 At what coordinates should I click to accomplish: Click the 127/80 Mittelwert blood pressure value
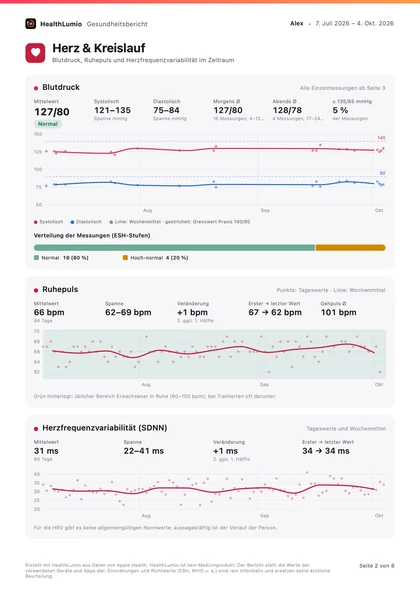coord(52,112)
